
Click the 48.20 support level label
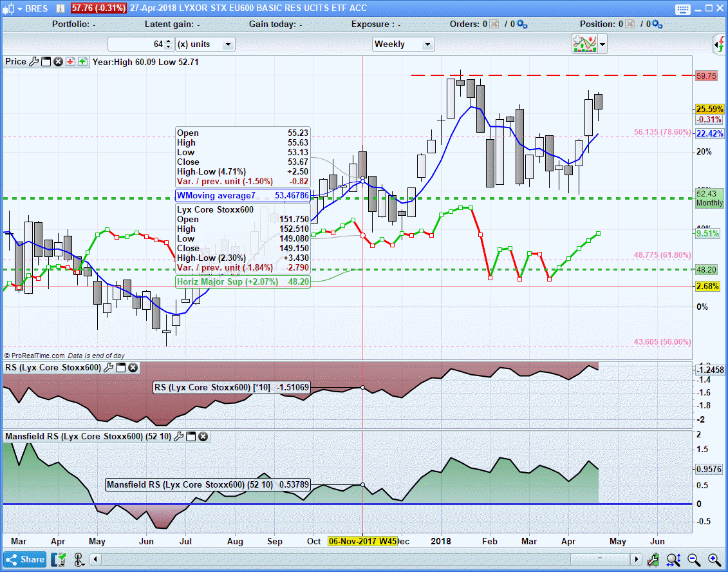coord(706,269)
